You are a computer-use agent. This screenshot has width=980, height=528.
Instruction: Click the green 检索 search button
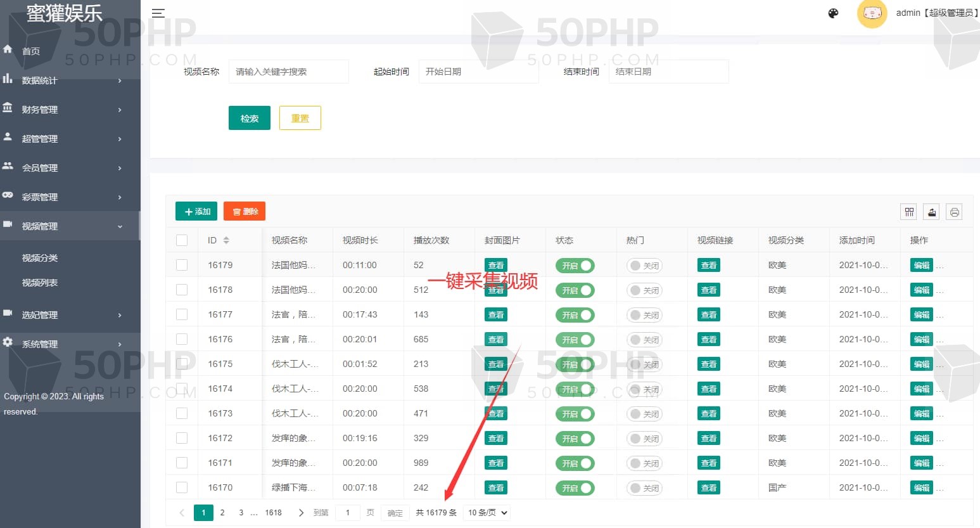click(x=249, y=118)
